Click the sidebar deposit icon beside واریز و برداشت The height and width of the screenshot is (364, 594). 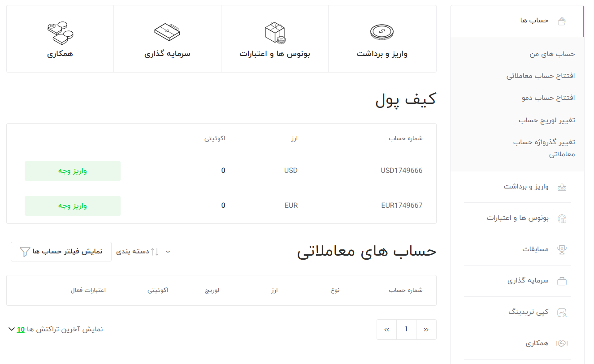pyautogui.click(x=561, y=187)
